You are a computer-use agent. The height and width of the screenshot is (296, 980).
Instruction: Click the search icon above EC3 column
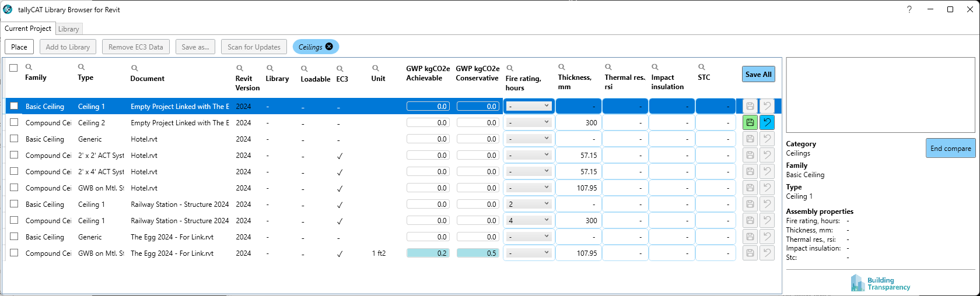pyautogui.click(x=340, y=68)
